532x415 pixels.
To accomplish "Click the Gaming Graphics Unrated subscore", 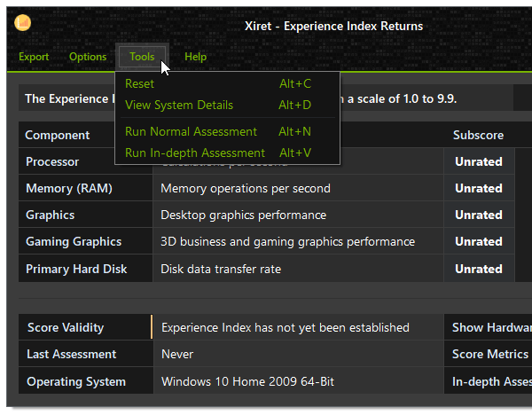I will tap(479, 241).
